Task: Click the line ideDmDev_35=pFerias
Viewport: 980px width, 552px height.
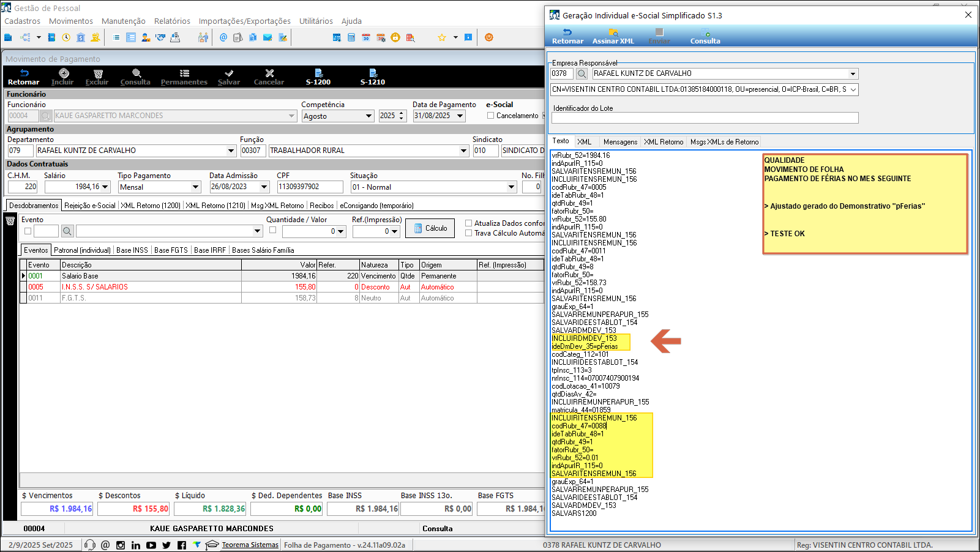Action: point(585,346)
